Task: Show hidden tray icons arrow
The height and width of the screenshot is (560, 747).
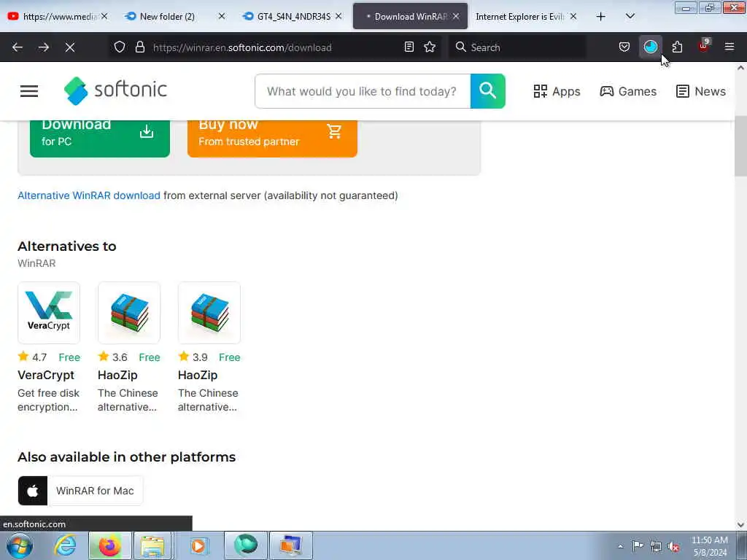Action: coord(620,547)
